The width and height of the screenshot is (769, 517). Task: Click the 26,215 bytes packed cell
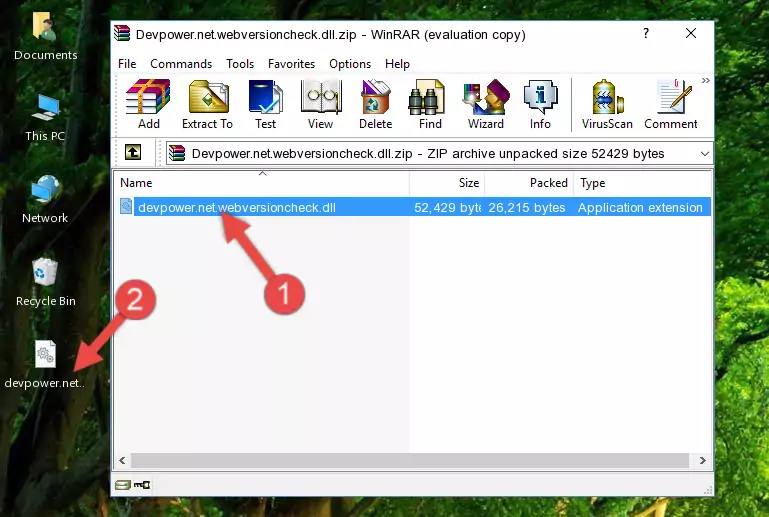(527, 207)
